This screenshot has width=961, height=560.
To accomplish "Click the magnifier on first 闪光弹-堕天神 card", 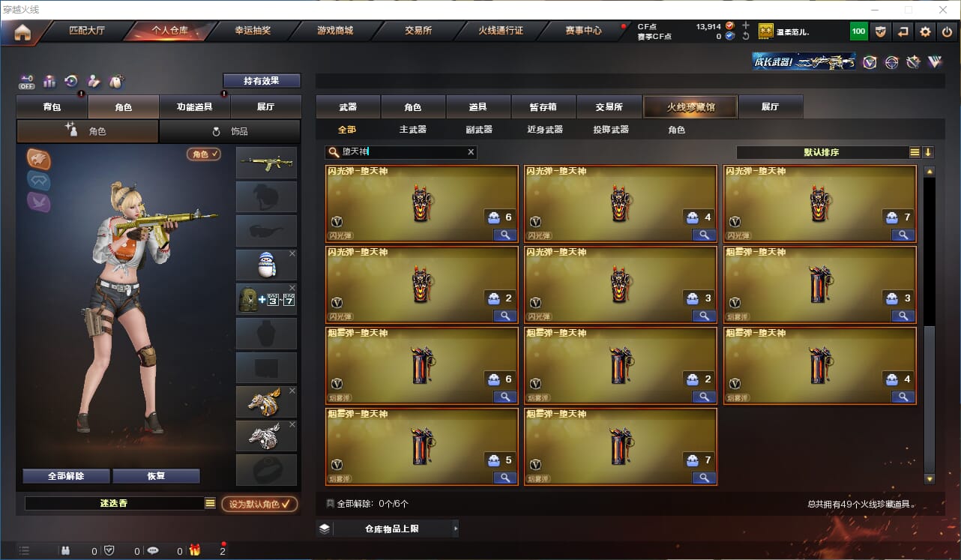I will [x=504, y=235].
